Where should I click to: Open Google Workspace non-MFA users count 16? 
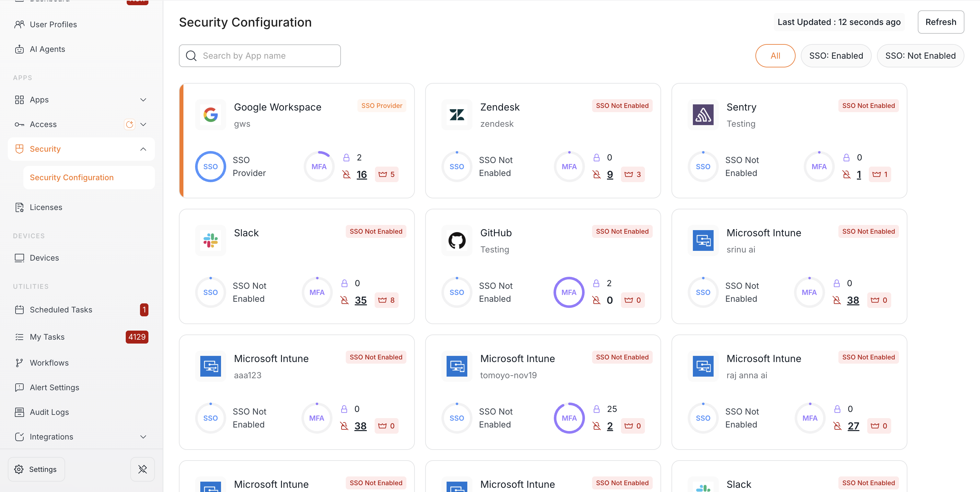point(361,175)
